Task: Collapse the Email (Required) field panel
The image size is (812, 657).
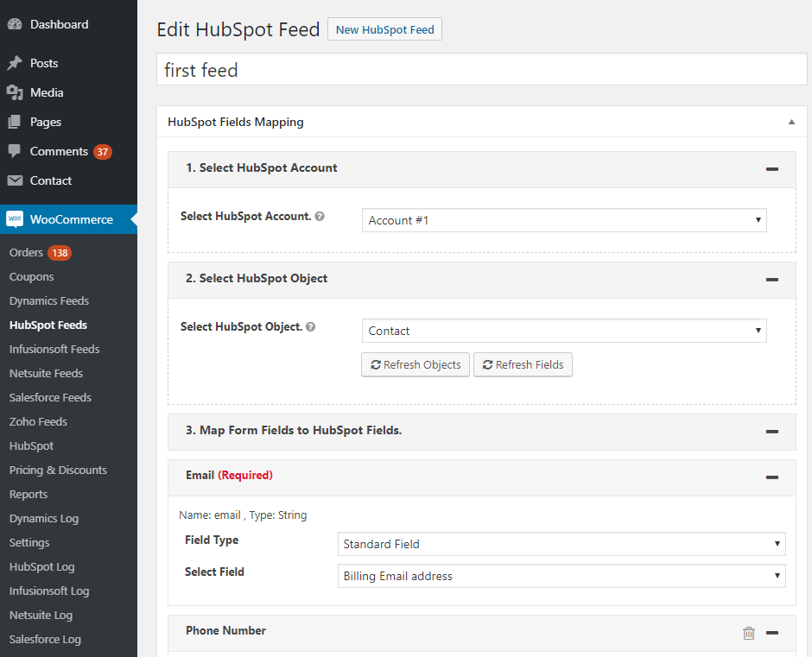Action: [772, 477]
